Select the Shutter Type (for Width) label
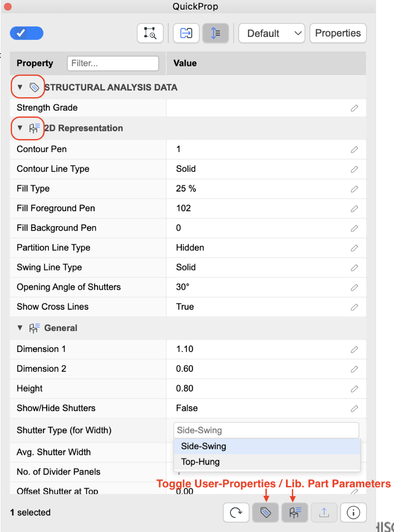 (64, 430)
